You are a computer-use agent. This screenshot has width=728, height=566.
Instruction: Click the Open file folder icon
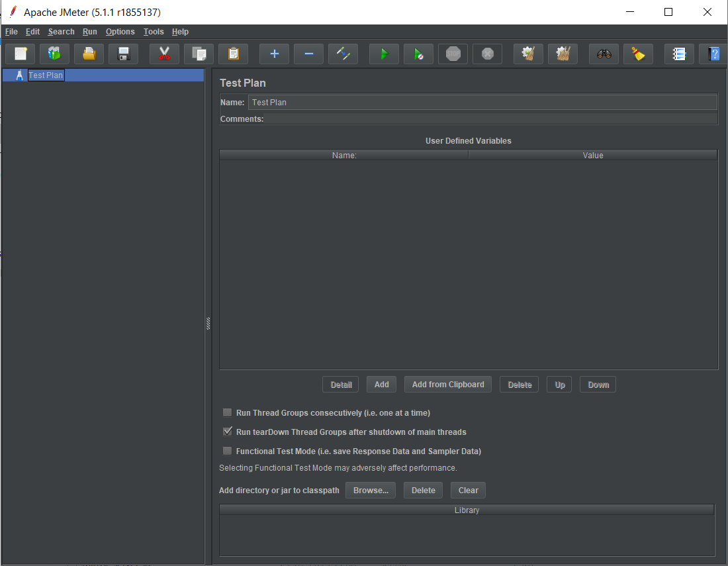click(89, 54)
